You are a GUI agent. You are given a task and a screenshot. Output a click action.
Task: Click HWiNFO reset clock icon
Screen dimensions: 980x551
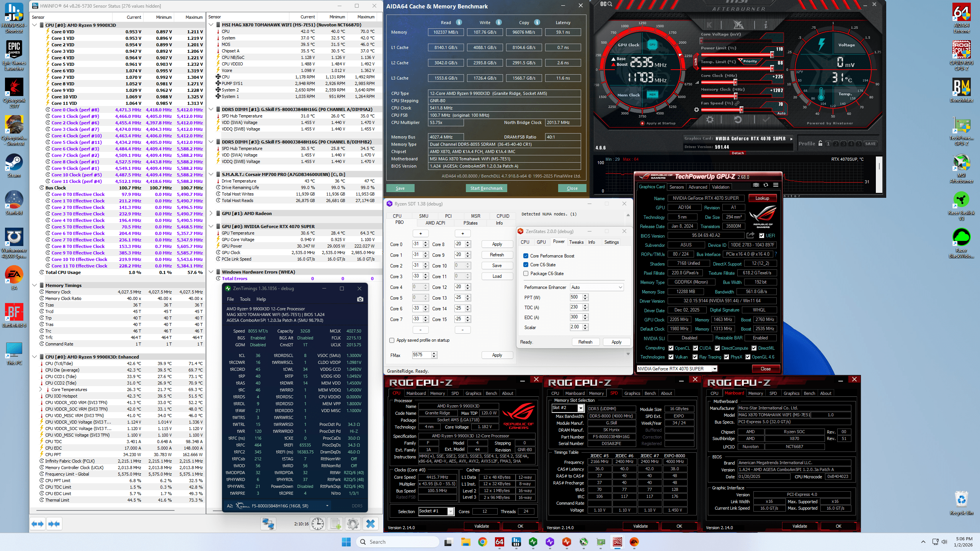coord(317,524)
